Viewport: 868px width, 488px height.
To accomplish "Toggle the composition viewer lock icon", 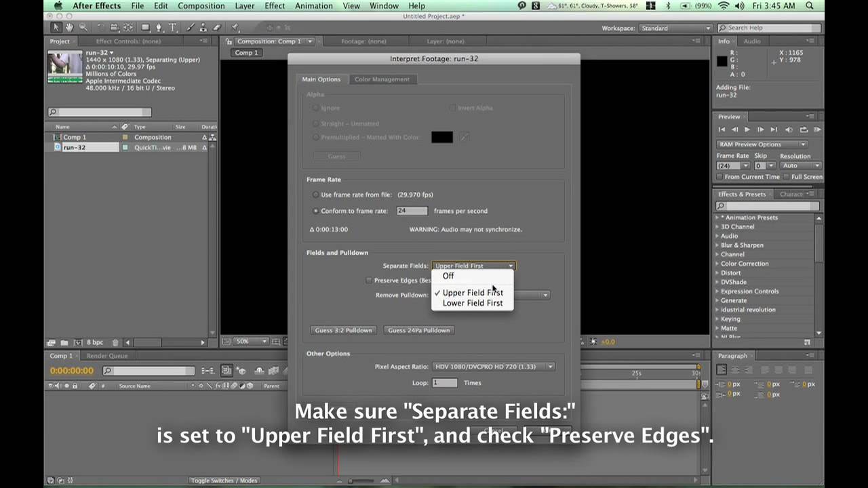I will tap(229, 41).
